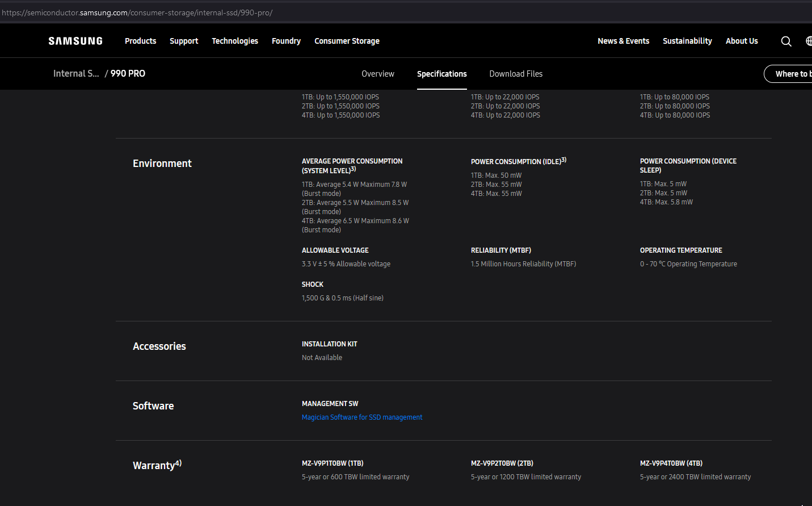The image size is (812, 506).
Task: Open the site search magnifier icon
Action: (x=786, y=41)
